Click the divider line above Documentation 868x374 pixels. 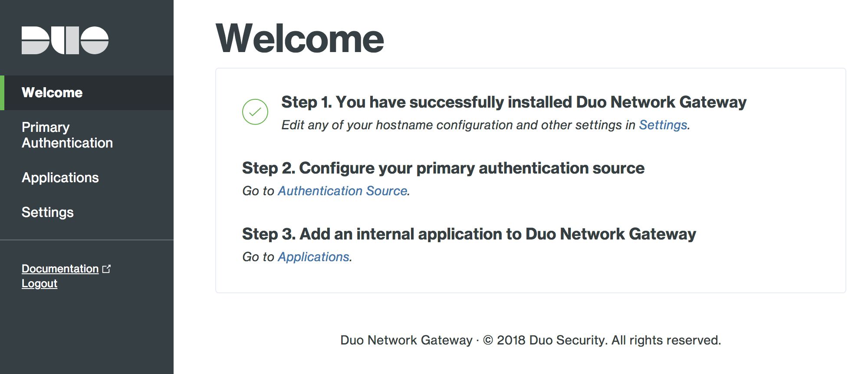[x=87, y=240]
